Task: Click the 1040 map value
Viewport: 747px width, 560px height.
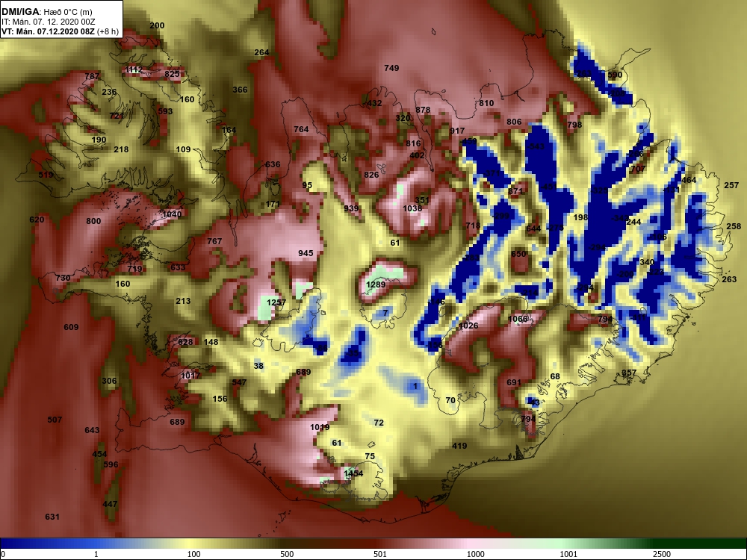Action: (x=172, y=214)
